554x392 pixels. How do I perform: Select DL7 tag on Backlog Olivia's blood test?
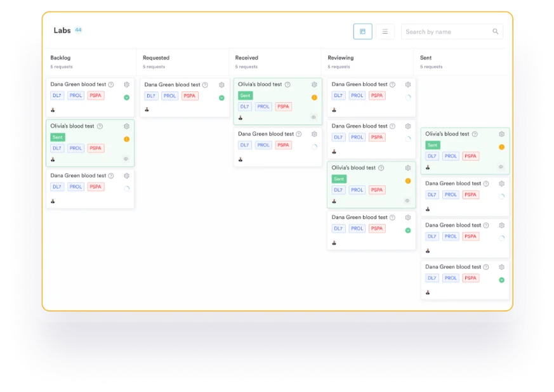coord(57,148)
